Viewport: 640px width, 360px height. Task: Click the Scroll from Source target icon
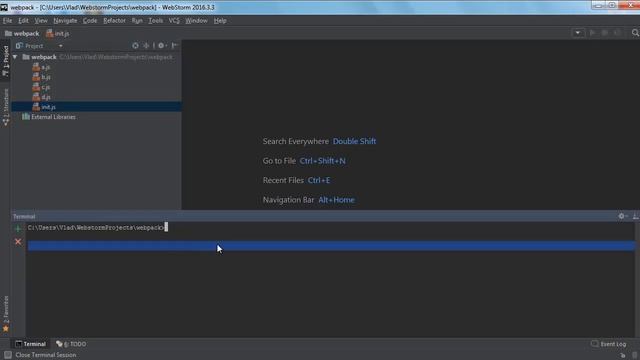[x=135, y=46]
